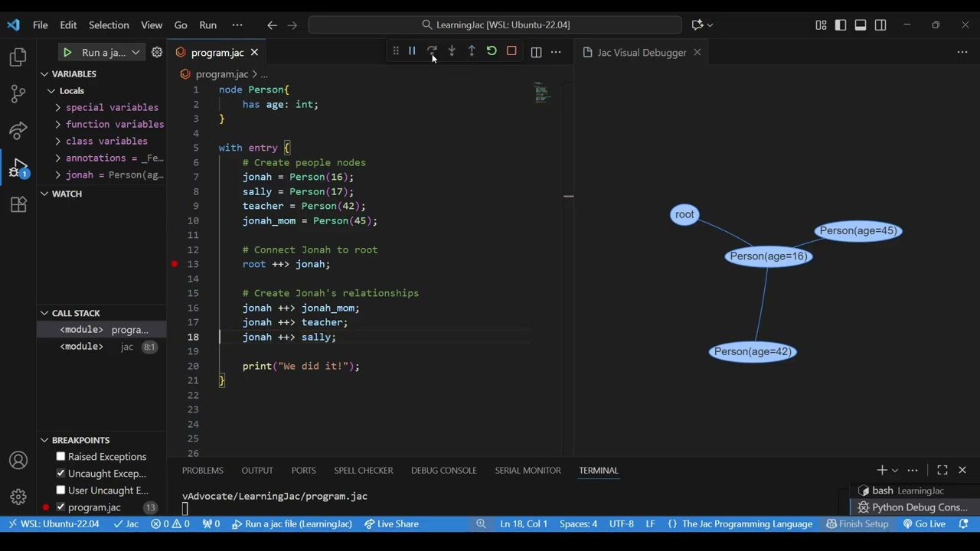The image size is (980, 551).
Task: Click Live Share in status bar
Action: point(391,524)
